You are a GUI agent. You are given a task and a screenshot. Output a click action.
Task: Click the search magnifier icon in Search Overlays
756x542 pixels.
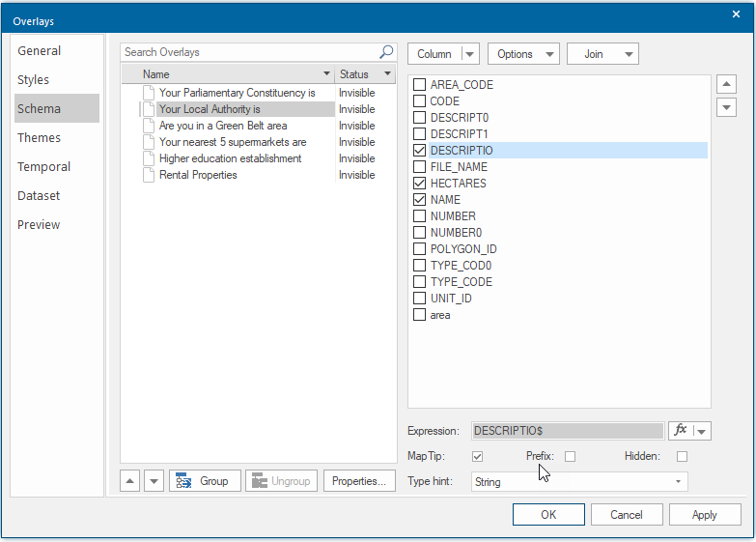[386, 52]
